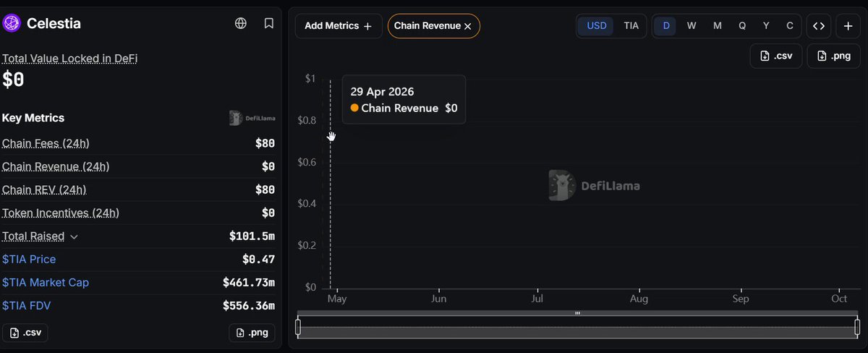Click the globe website icon beside Celestia
Image resolution: width=868 pixels, height=353 pixels.
tap(241, 23)
